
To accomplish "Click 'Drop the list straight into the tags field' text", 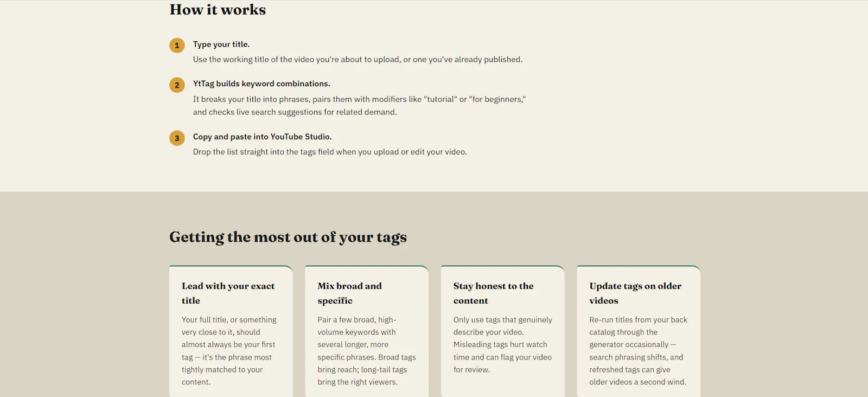I will [x=330, y=152].
